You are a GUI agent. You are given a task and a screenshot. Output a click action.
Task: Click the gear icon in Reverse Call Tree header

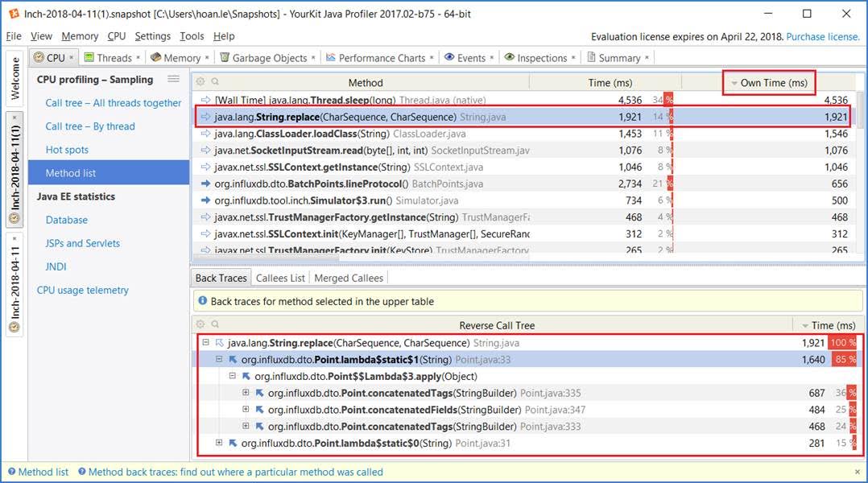[200, 325]
